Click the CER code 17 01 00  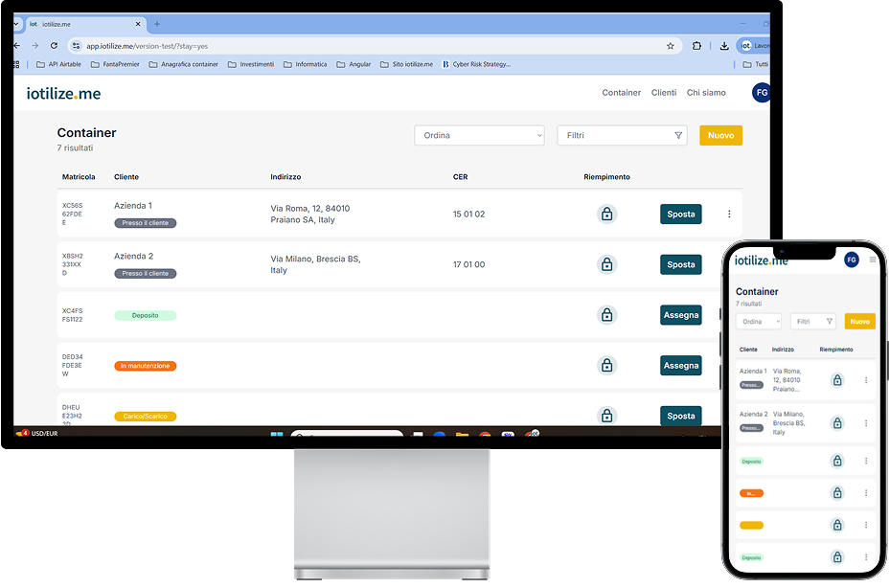pos(468,264)
